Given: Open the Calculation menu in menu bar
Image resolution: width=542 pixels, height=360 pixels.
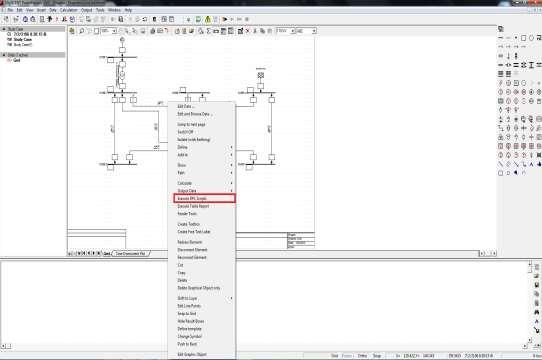Looking at the screenshot, I should pyautogui.click(x=68, y=10).
